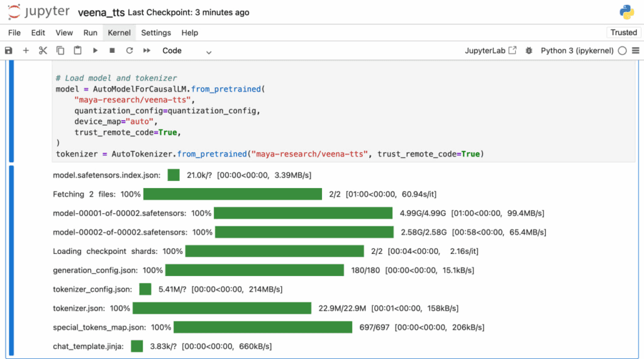Click the Trusted notebook button
The image size is (644, 359).
(623, 33)
